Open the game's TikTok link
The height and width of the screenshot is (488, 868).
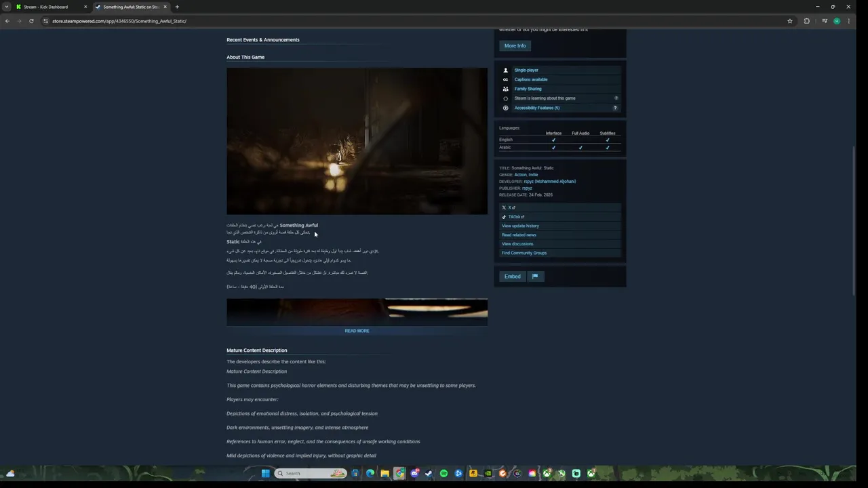(559, 217)
